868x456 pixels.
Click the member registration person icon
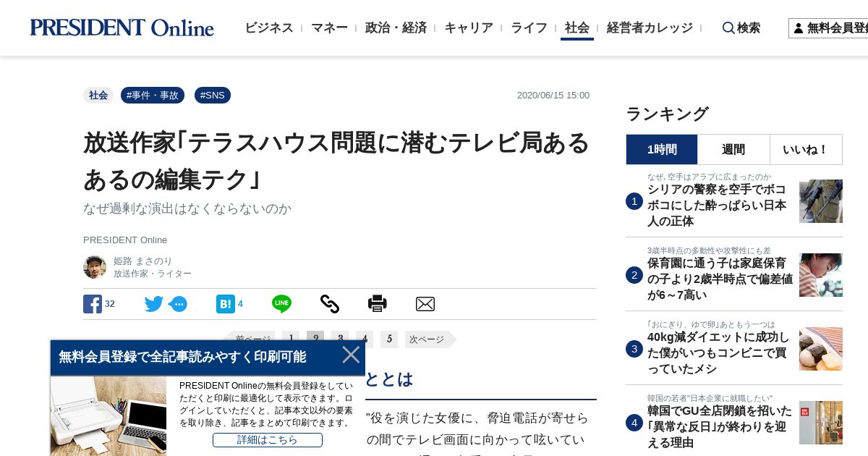coord(799,28)
